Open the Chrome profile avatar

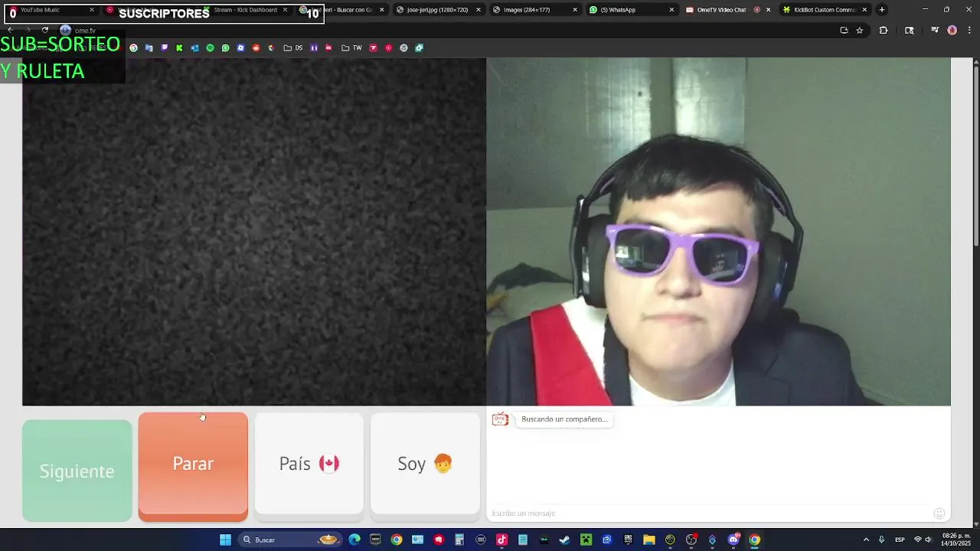pyautogui.click(x=952, y=30)
